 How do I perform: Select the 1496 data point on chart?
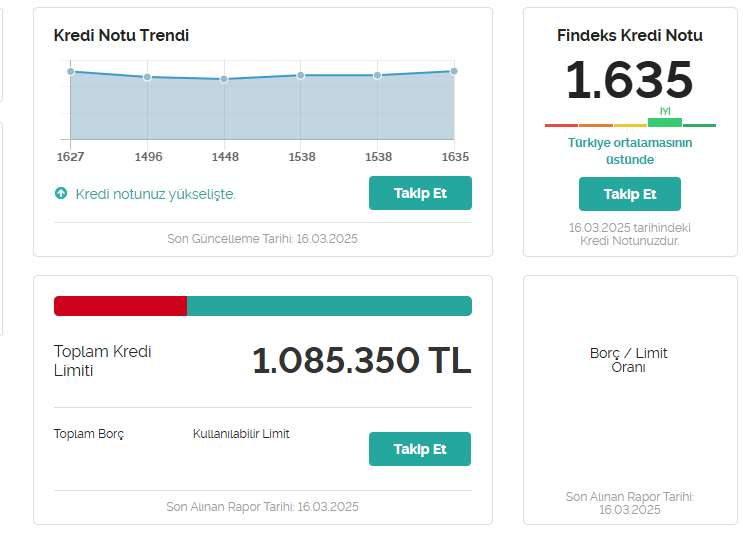click(147, 77)
